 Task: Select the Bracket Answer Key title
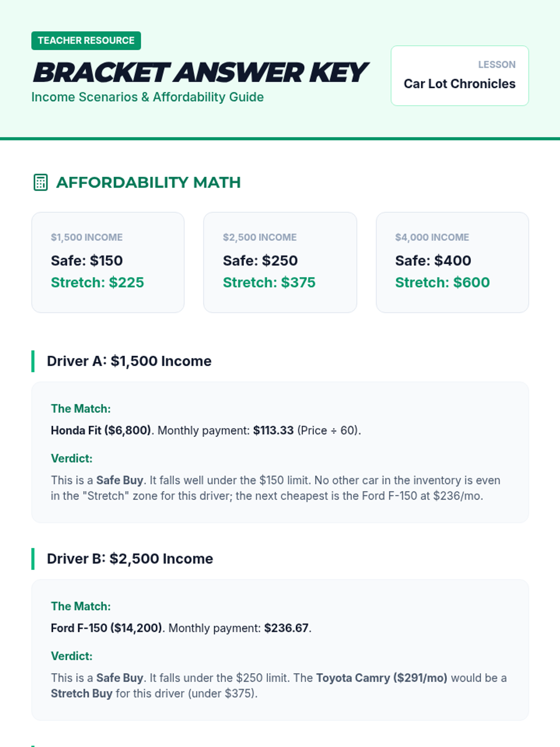(x=200, y=72)
